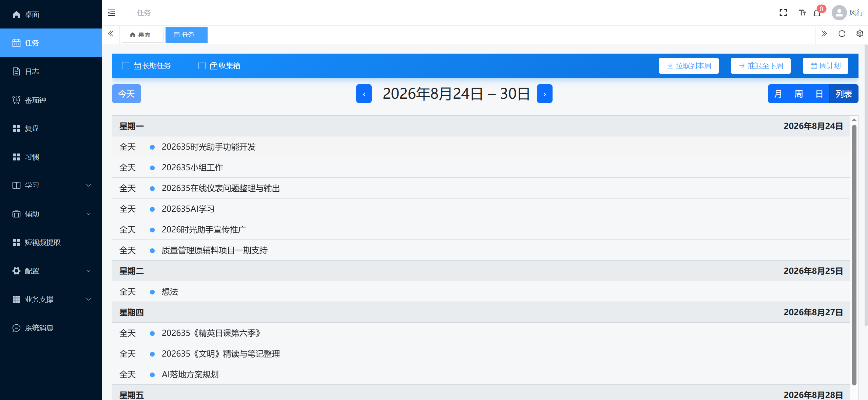
Task: Click the fullscreen icon in header
Action: pos(783,13)
